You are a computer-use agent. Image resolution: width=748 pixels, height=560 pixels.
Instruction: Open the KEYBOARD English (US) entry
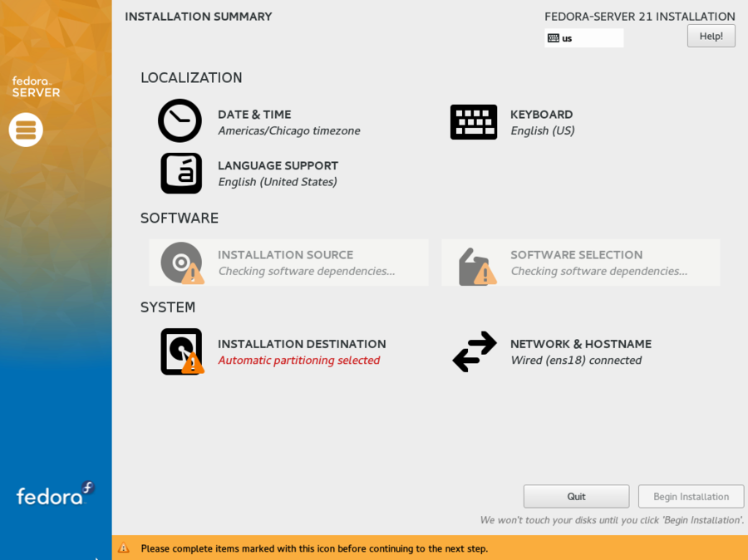pyautogui.click(x=542, y=130)
